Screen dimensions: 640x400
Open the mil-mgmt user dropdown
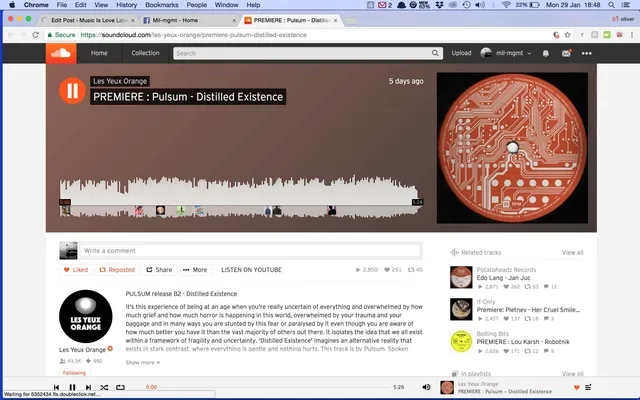tap(506, 53)
